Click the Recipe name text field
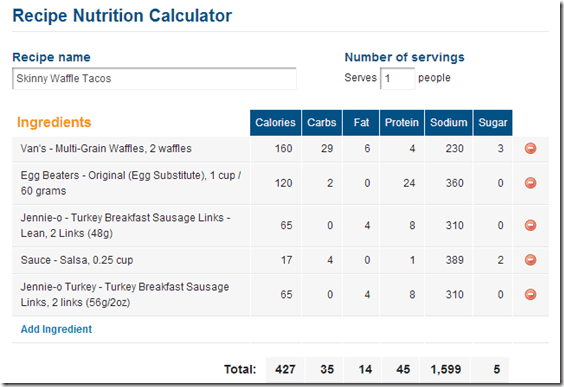564x387 pixels. [154, 78]
